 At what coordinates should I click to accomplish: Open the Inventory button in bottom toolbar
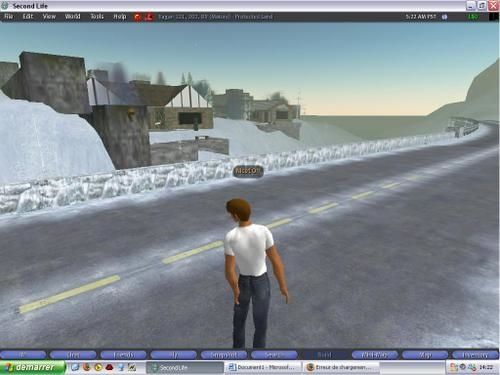point(475,355)
